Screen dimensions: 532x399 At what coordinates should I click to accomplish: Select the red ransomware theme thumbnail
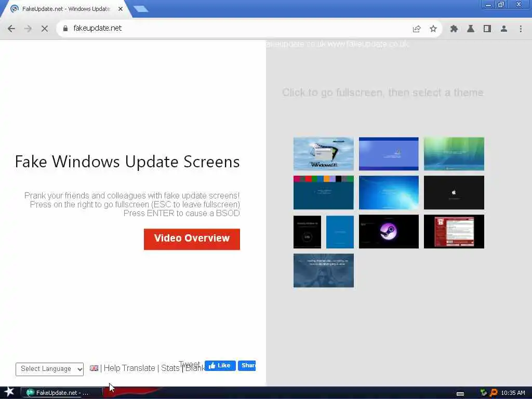click(x=454, y=231)
